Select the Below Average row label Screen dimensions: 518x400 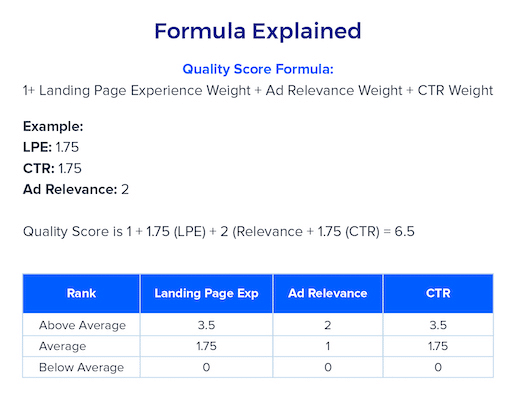point(81,367)
